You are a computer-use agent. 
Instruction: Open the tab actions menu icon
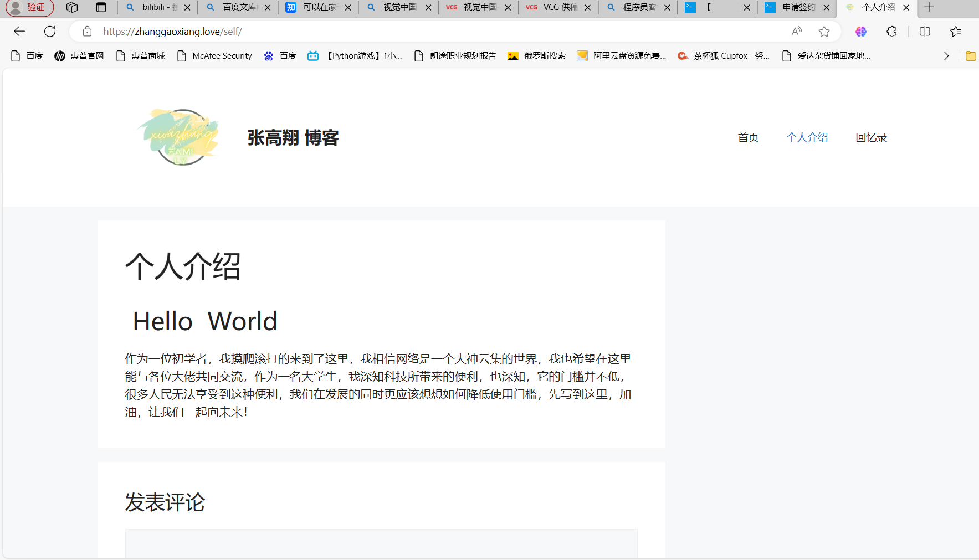click(101, 7)
